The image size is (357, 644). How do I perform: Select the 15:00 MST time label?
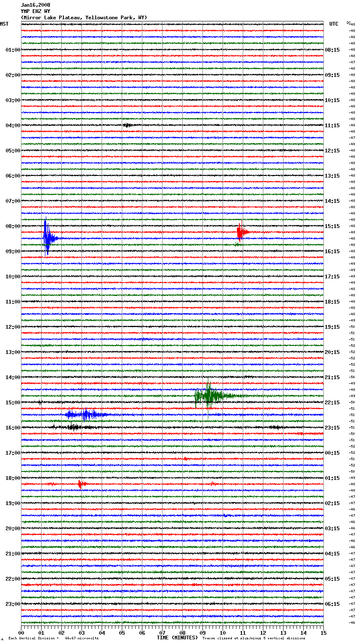[13, 403]
